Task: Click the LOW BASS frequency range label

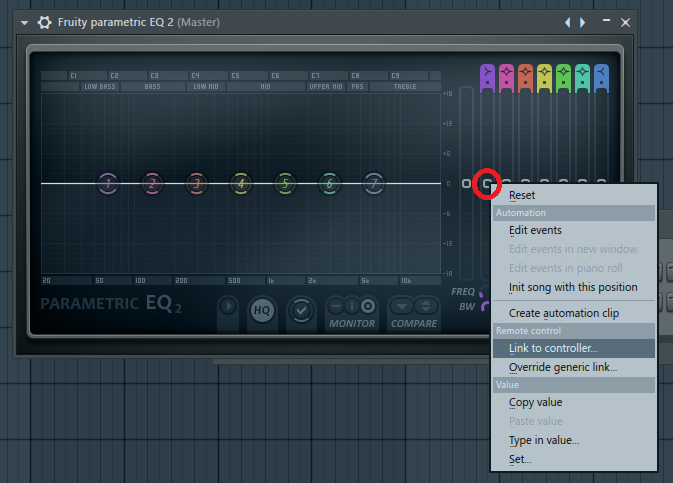Action: pos(100,87)
